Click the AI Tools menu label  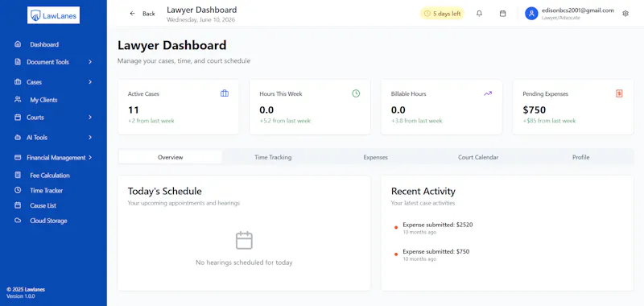click(x=37, y=137)
